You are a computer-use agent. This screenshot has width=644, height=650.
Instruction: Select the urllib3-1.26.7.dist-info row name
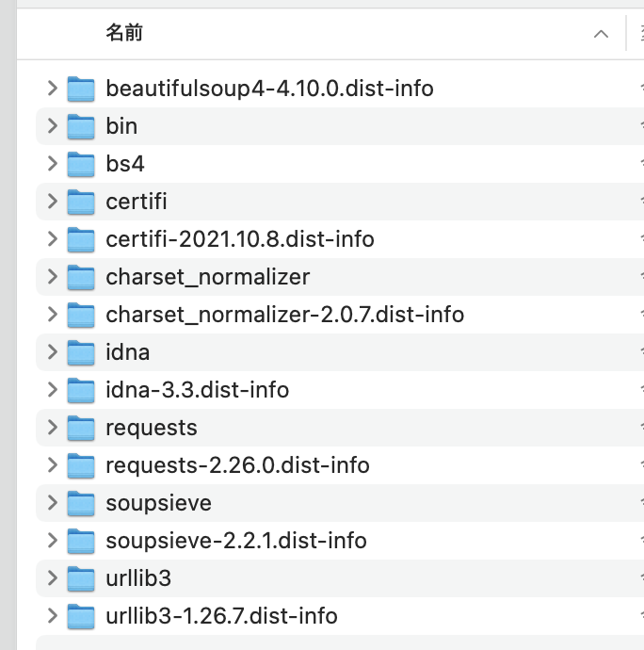(221, 616)
